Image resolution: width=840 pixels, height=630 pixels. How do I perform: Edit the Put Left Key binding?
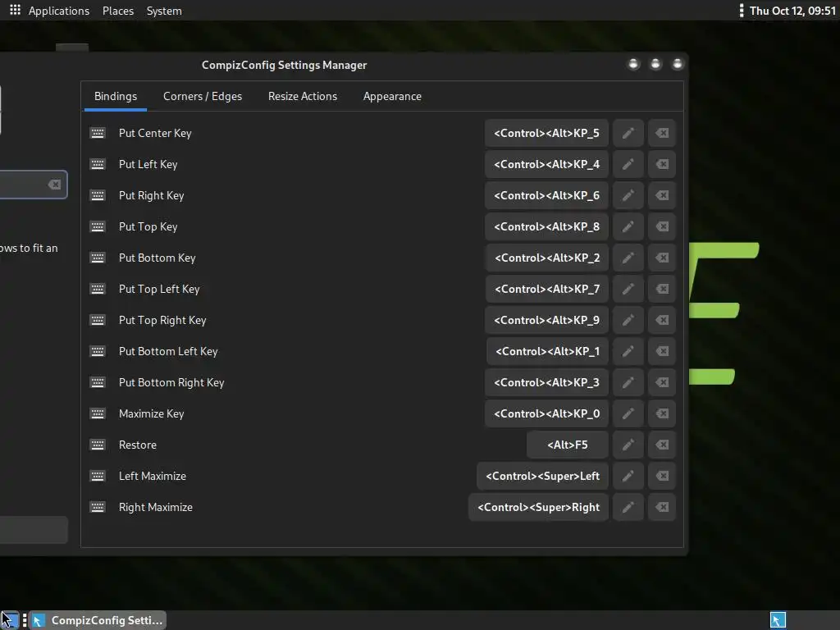pos(628,164)
